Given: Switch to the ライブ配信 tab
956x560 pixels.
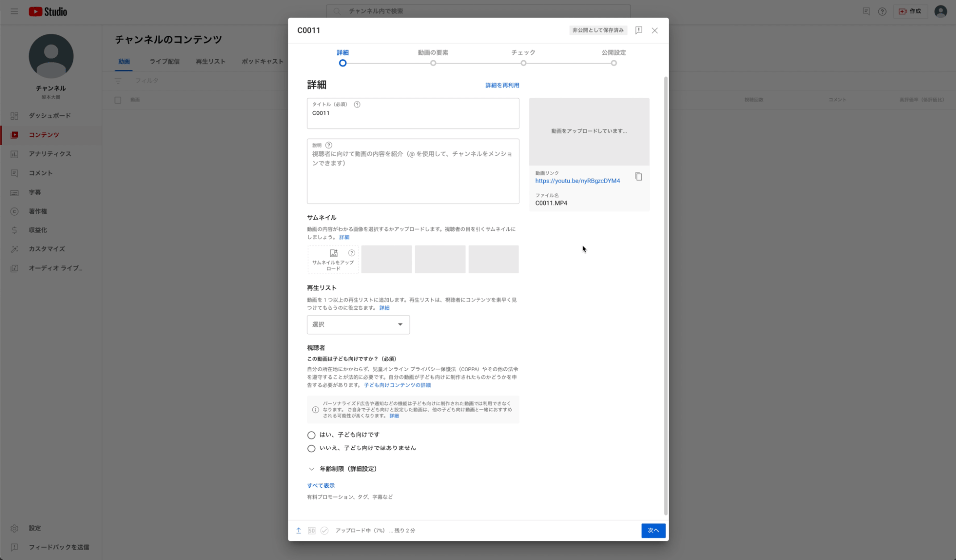Looking at the screenshot, I should coord(164,62).
